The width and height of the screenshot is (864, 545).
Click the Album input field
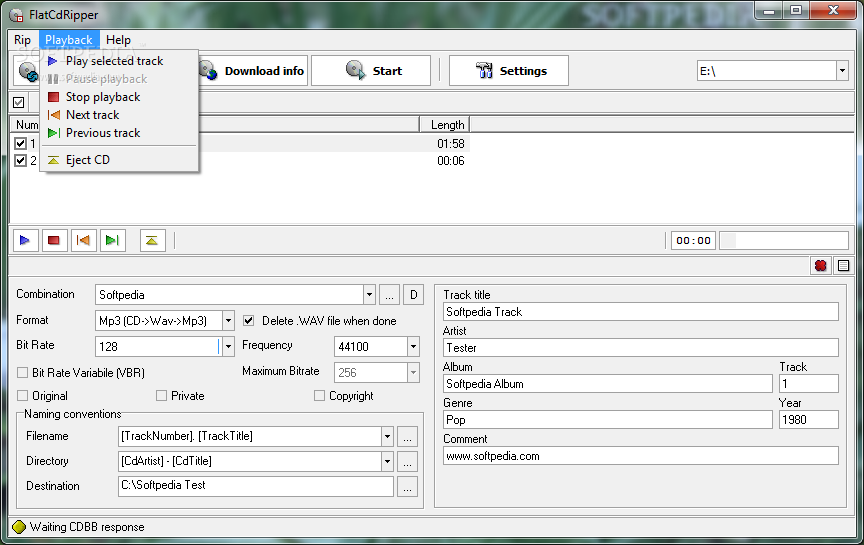(x=608, y=384)
